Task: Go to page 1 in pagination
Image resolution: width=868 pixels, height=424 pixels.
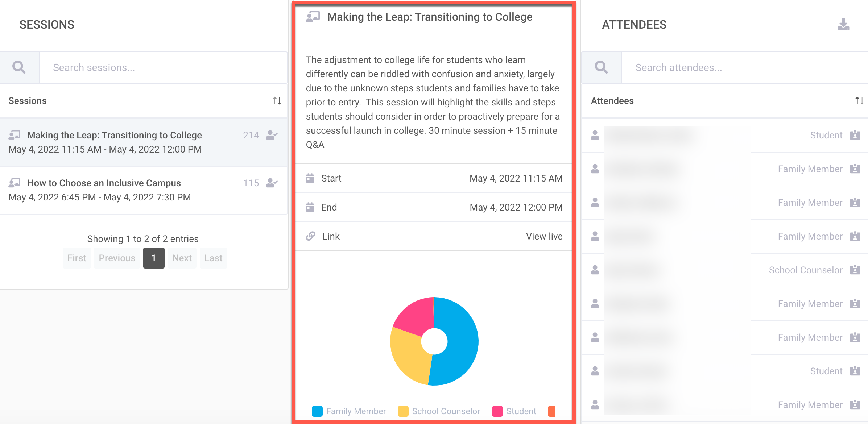Action: (x=154, y=258)
